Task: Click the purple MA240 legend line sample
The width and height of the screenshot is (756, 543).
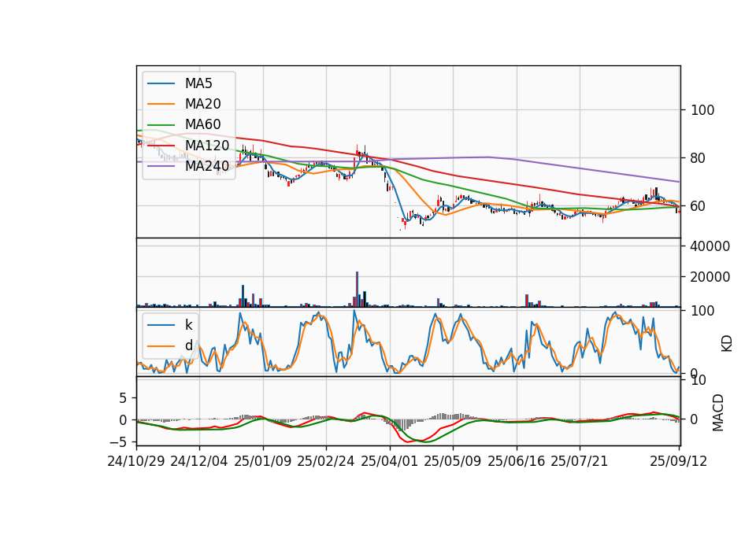Action: coord(161,166)
